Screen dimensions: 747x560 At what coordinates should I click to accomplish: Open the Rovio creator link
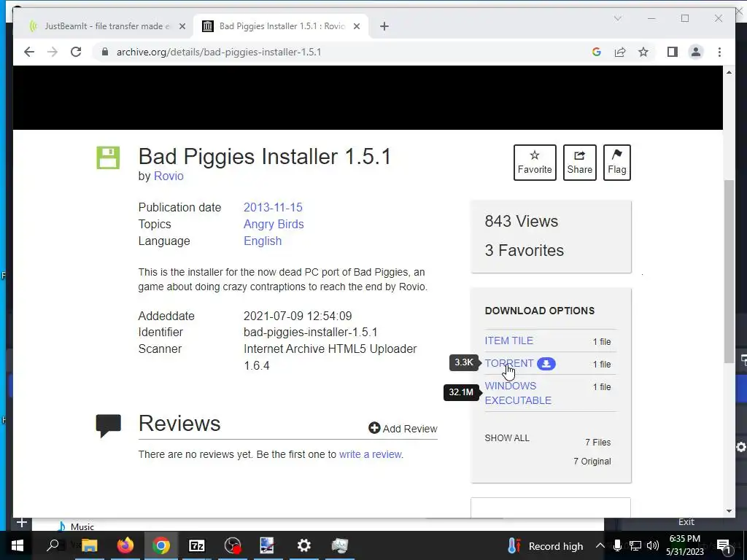coord(169,176)
